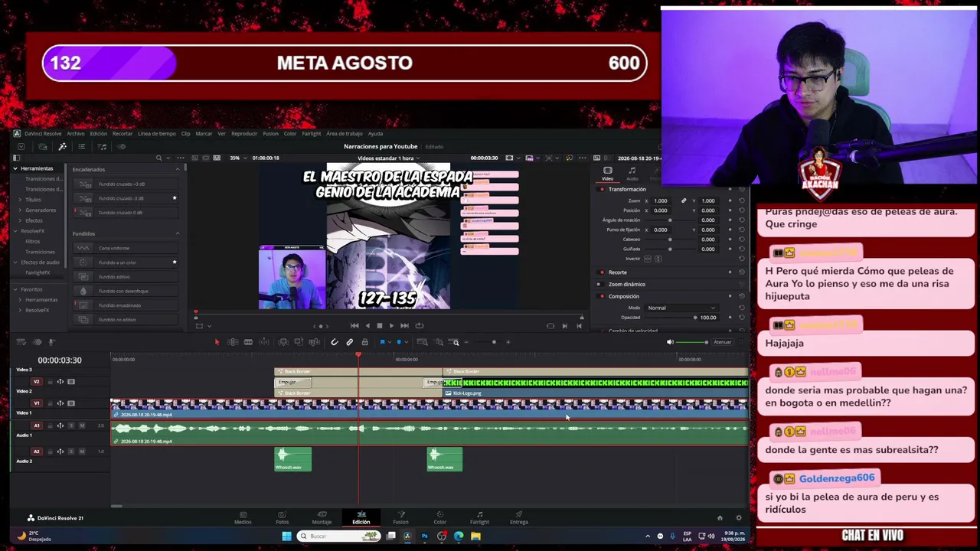Open Windows Start menu

point(286,536)
